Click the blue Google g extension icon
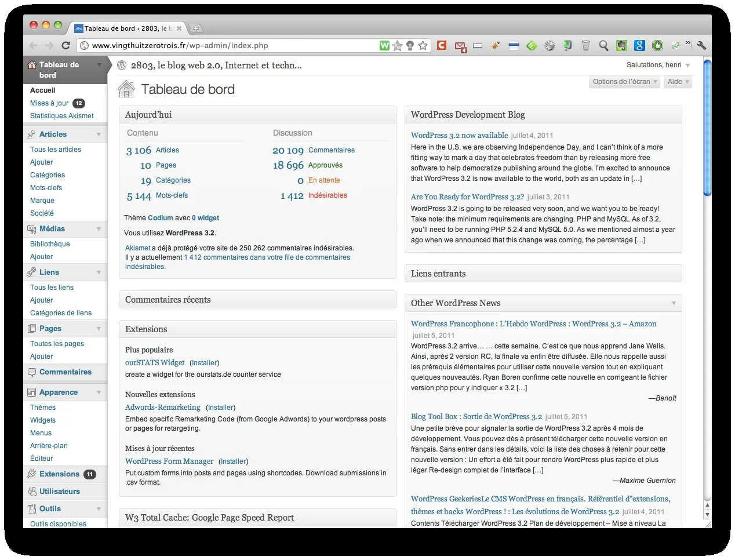The width and height of the screenshot is (735, 560). click(x=639, y=45)
